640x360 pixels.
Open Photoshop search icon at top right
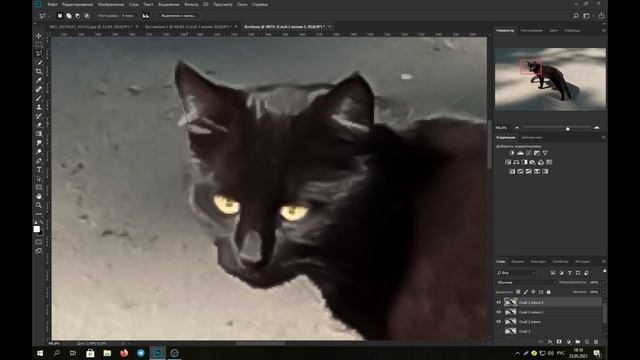point(576,16)
